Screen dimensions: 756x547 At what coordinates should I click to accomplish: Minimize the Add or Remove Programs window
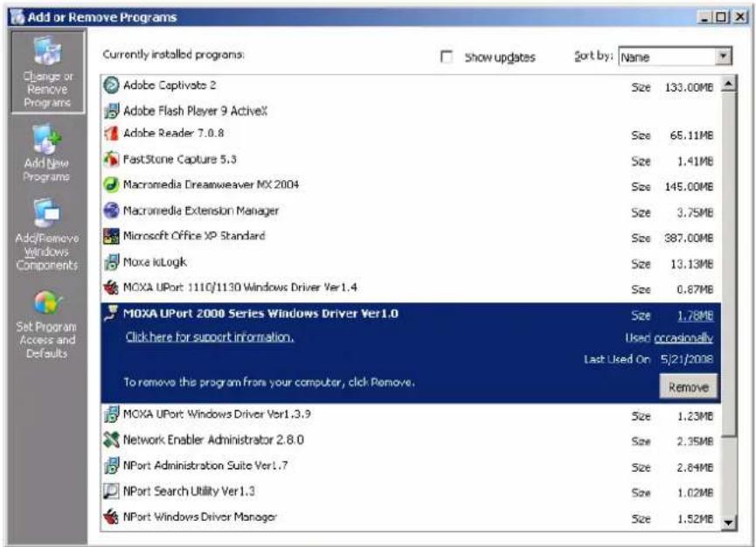705,17
